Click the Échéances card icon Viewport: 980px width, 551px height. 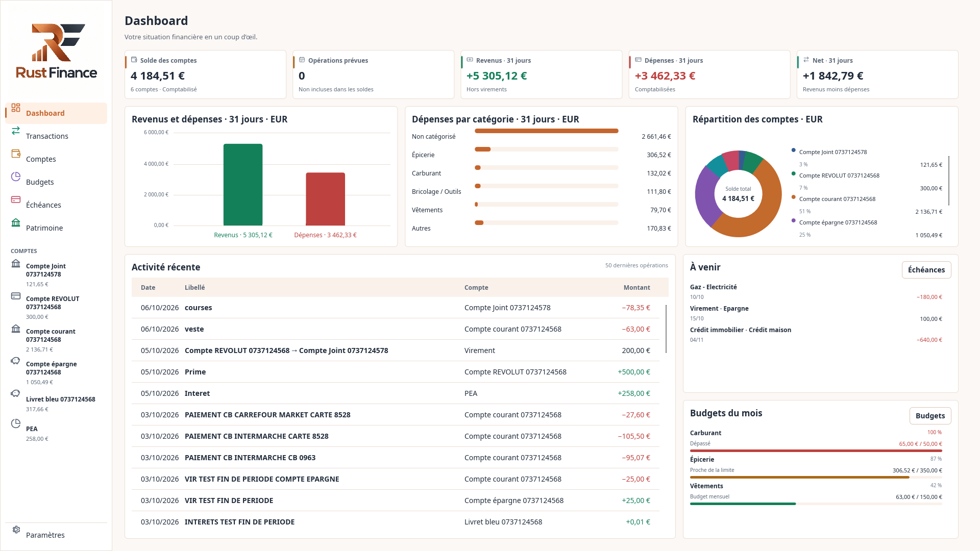pos(16,199)
